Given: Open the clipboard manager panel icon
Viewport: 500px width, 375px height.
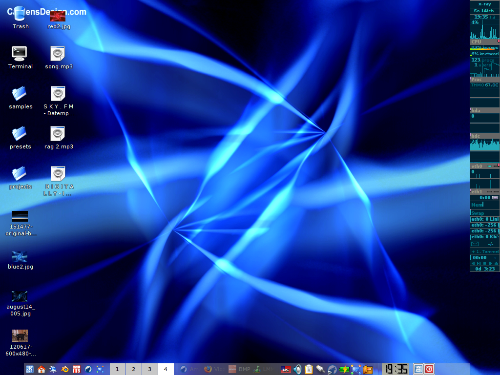Looking at the screenshot, I should tap(309, 369).
